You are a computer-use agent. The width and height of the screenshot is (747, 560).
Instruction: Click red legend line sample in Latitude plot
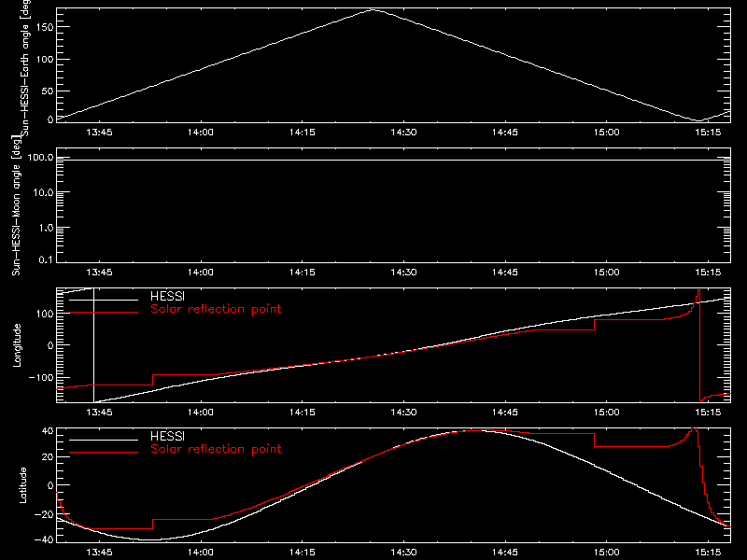click(x=104, y=453)
